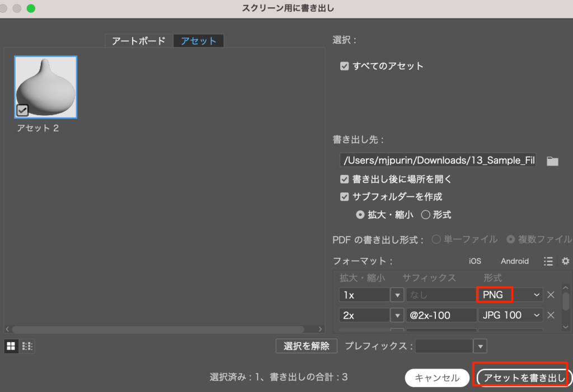The image size is (573, 392).
Task: Select the アセット tab
Action: point(199,41)
